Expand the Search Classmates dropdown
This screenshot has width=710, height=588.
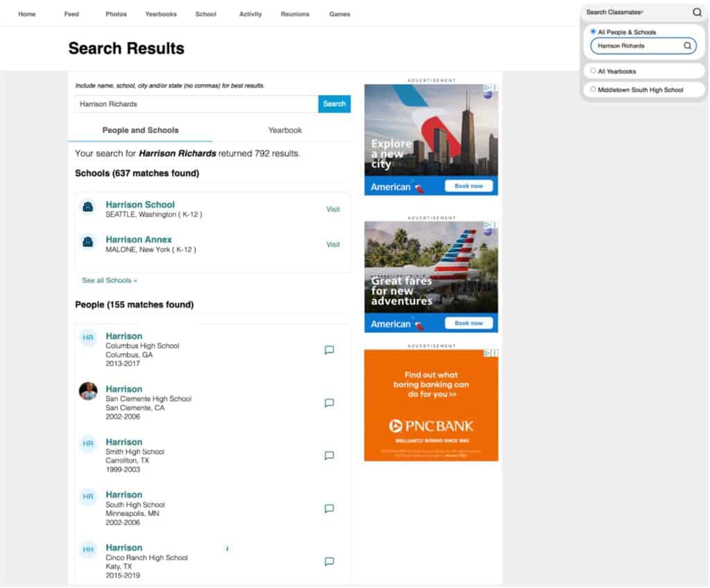(x=632, y=12)
